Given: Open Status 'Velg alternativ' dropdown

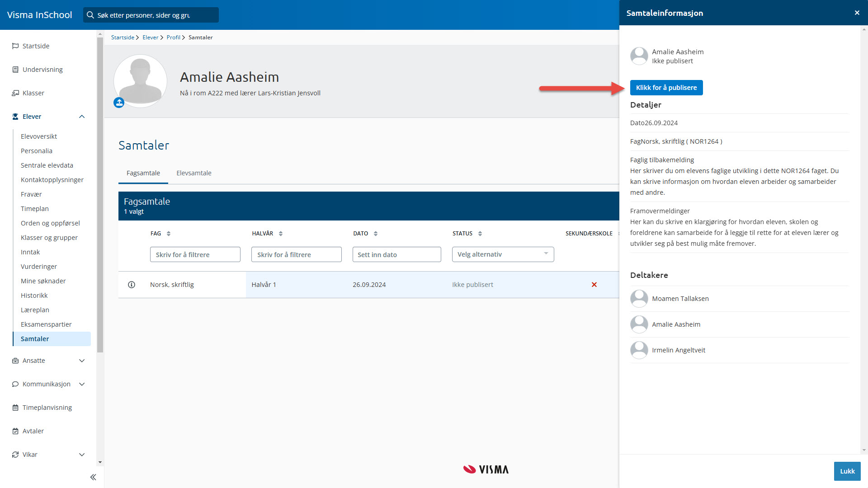Looking at the screenshot, I should [503, 254].
